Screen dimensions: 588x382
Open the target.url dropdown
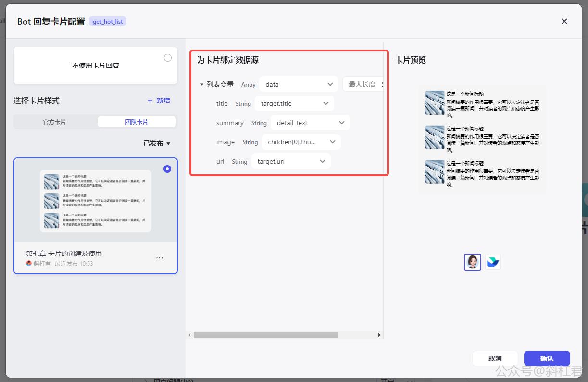click(x=291, y=161)
